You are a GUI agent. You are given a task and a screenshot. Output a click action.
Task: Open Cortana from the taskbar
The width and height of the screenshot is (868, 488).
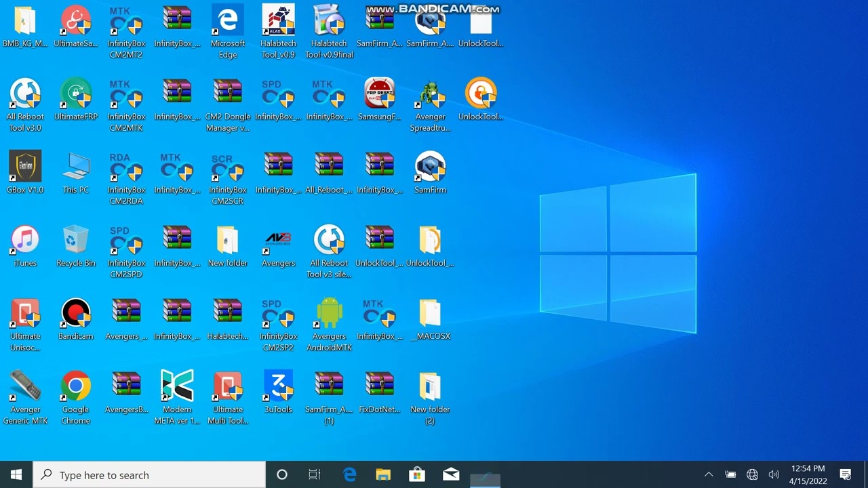point(282,474)
